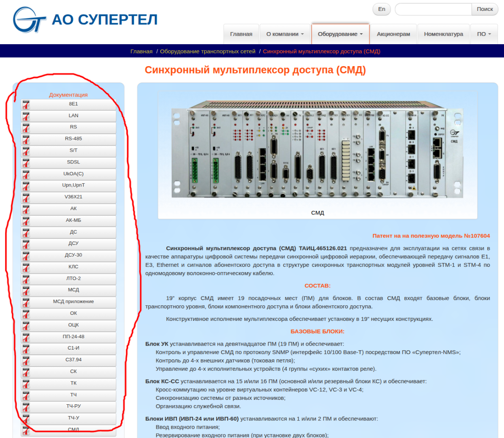This screenshot has width=504, height=438.
Task: Click the PDF icon beside RS-485
Action: tap(26, 140)
